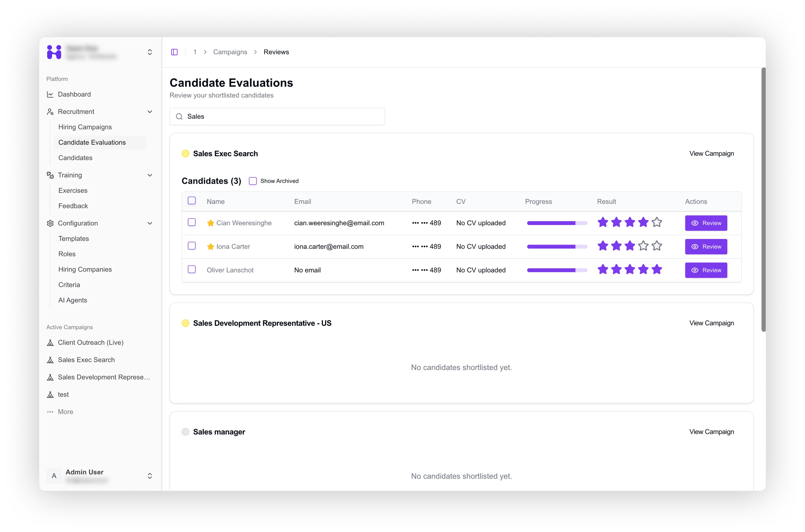This screenshot has width=805, height=532.
Task: Click Campaigns breadcrumb link
Action: [230, 52]
